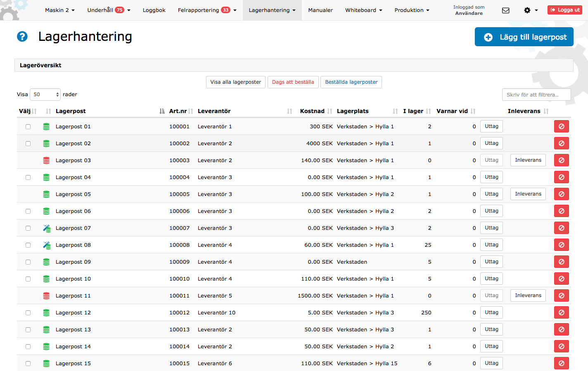This screenshot has width=588, height=371.
Task: Tick checkbox for Lagerpost 02
Action: pos(28,144)
